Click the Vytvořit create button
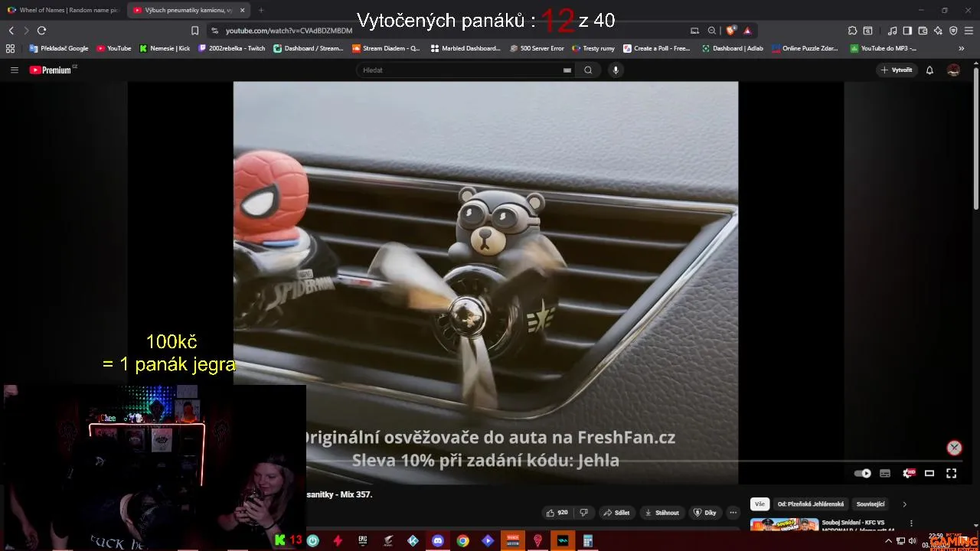Image resolution: width=980 pixels, height=551 pixels. click(897, 70)
